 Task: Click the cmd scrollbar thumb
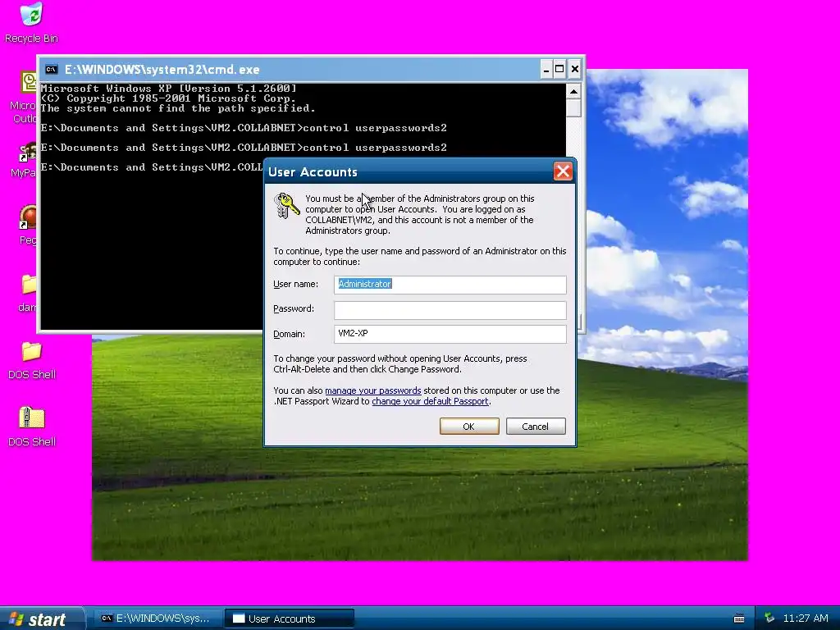click(x=573, y=107)
